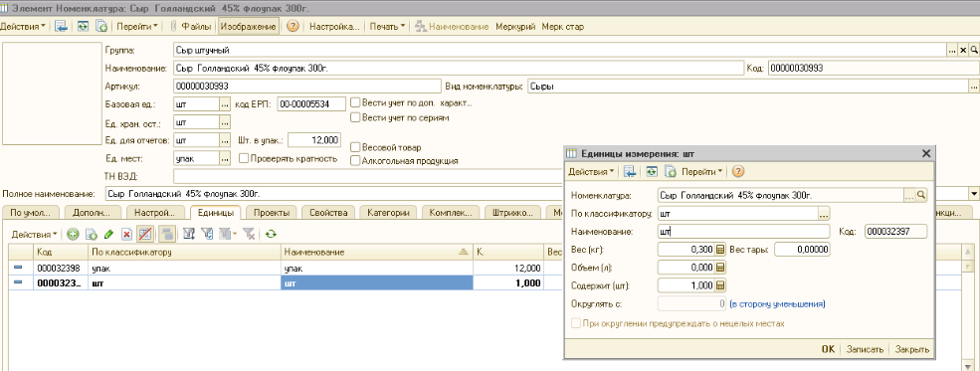Open calculator for Объем (л) field

[720, 268]
